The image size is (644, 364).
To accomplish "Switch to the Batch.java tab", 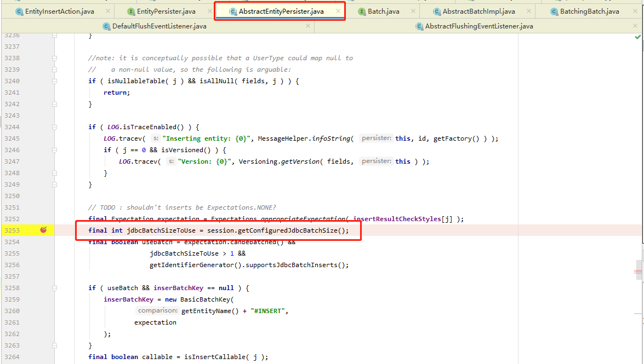I will click(383, 11).
